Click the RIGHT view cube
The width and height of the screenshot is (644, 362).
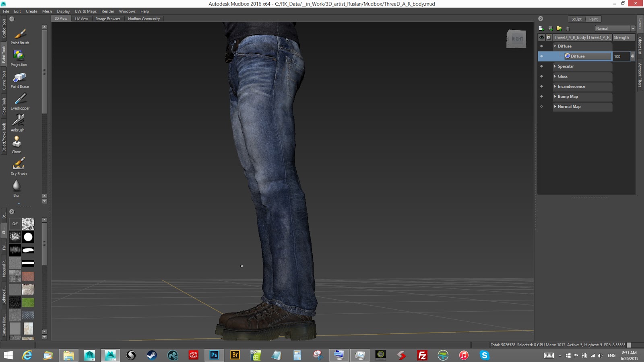point(516,39)
